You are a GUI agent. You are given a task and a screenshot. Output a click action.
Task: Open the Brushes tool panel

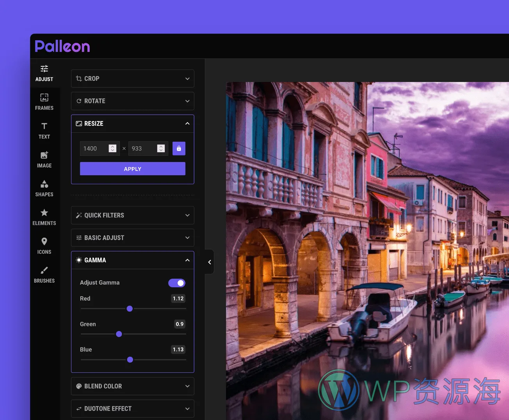coord(44,274)
